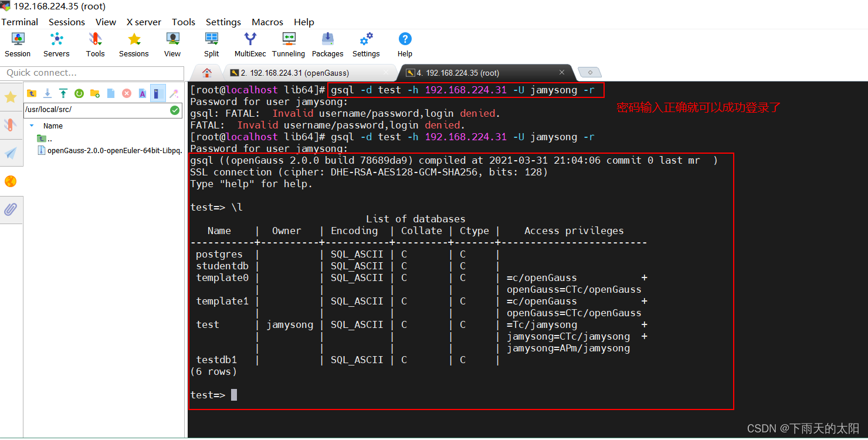
Task: Download selected files in SFTP panel
Action: [x=48, y=93]
